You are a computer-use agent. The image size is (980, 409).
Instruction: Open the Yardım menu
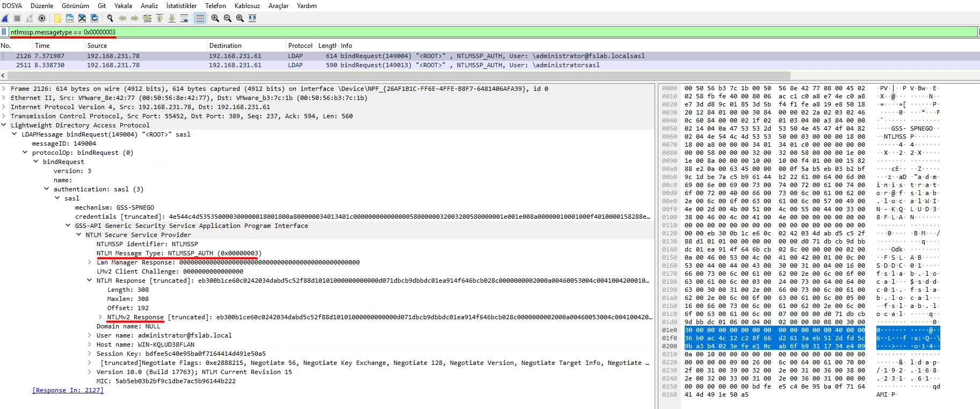click(307, 6)
